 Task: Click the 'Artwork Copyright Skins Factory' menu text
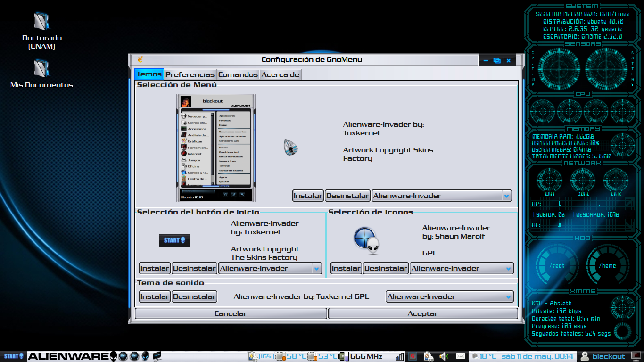point(388,154)
